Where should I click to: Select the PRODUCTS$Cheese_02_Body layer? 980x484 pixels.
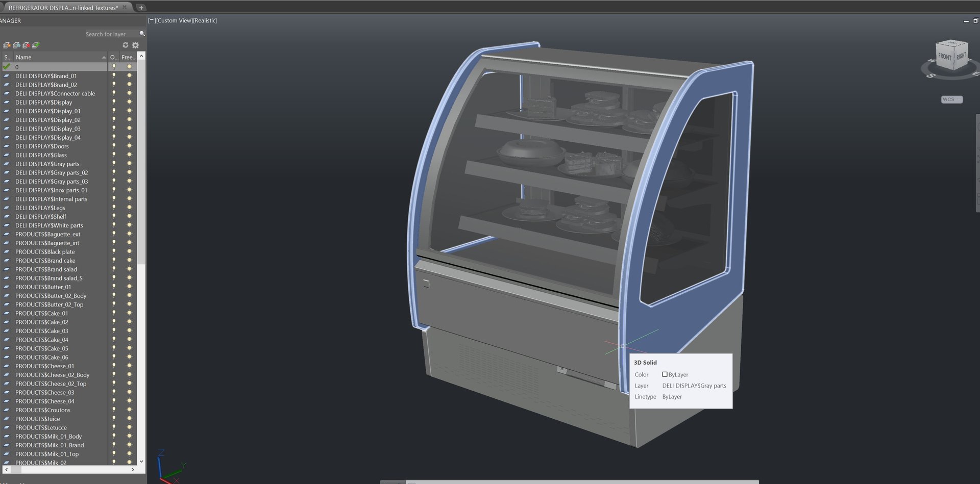52,375
